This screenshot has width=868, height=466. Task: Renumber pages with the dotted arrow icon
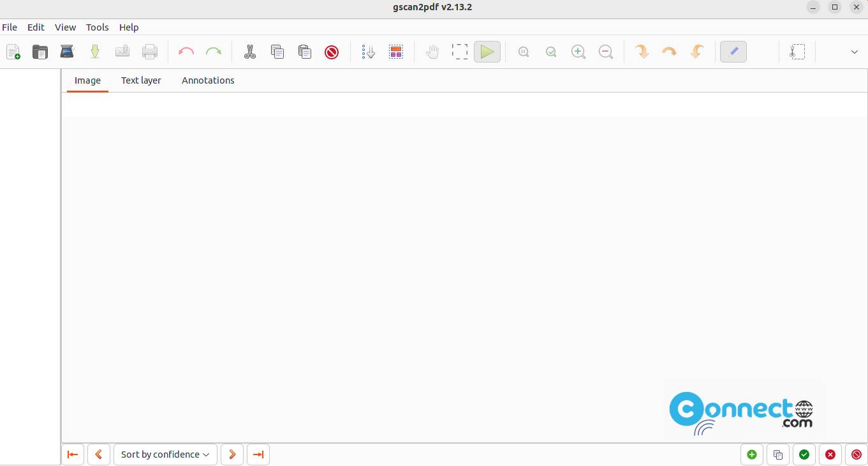point(368,52)
